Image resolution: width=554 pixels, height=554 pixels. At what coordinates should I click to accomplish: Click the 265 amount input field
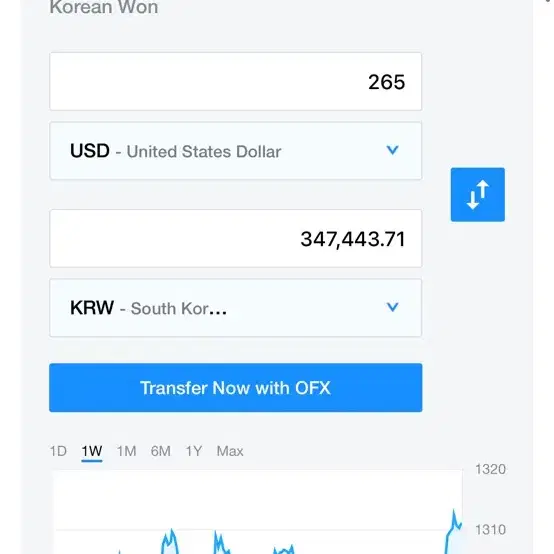[x=236, y=81]
